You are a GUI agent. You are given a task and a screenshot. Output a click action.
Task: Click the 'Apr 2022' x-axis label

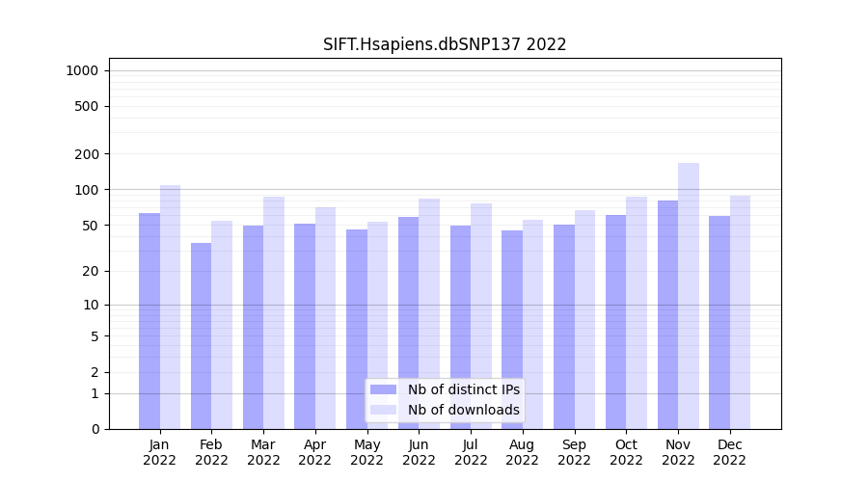pyautogui.click(x=315, y=452)
